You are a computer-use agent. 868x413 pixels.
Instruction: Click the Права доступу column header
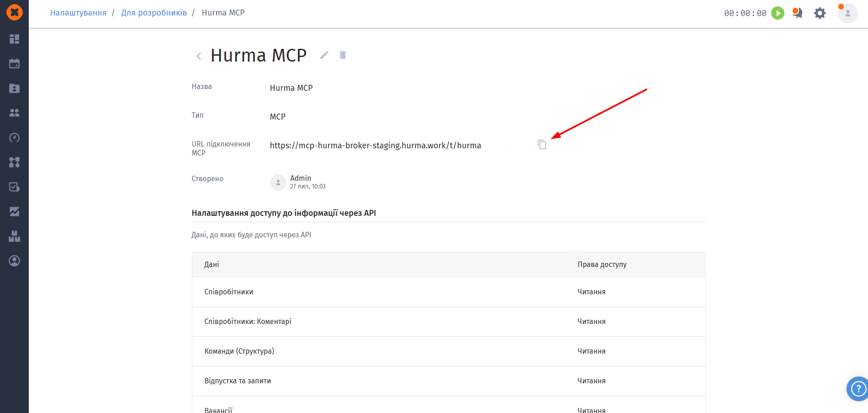(x=602, y=265)
